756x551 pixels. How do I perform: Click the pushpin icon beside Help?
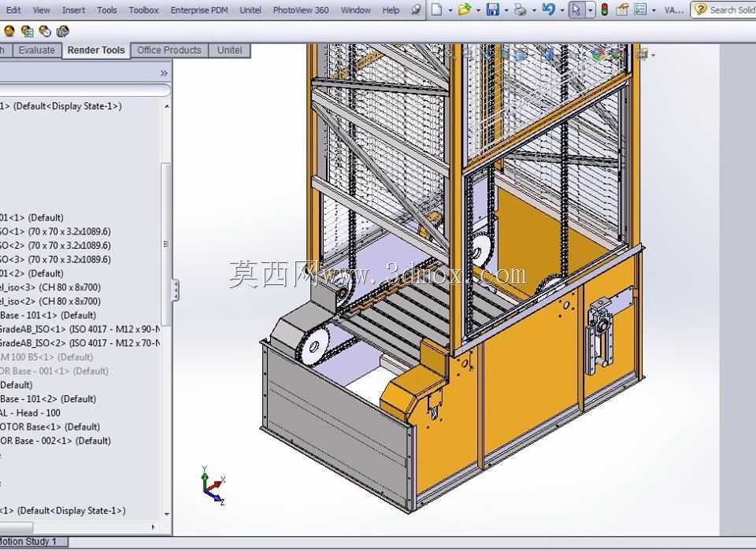point(416,9)
